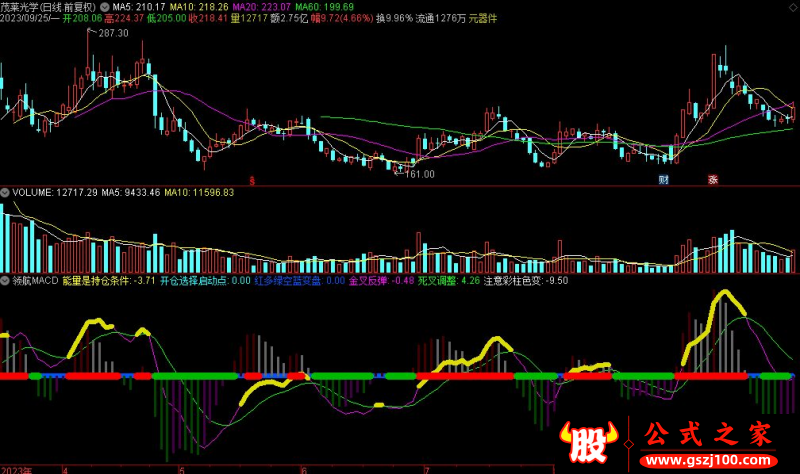Click the 死叉调整: 4.26 reading
The width and height of the screenshot is (800, 474).
click(449, 281)
